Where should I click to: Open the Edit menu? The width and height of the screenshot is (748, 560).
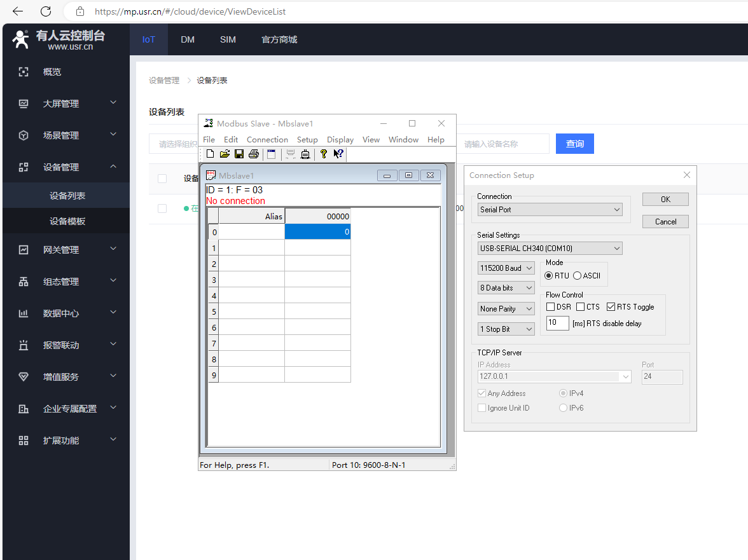coord(231,140)
